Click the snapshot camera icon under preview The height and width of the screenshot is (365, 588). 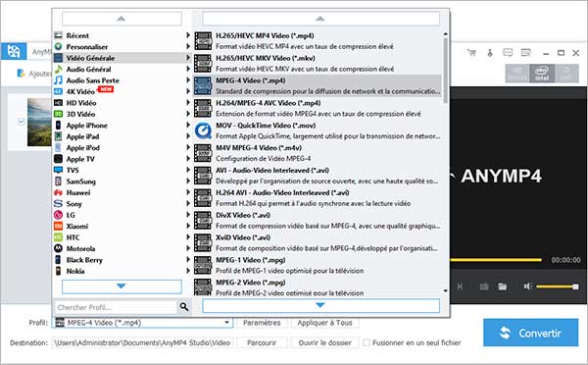484,287
